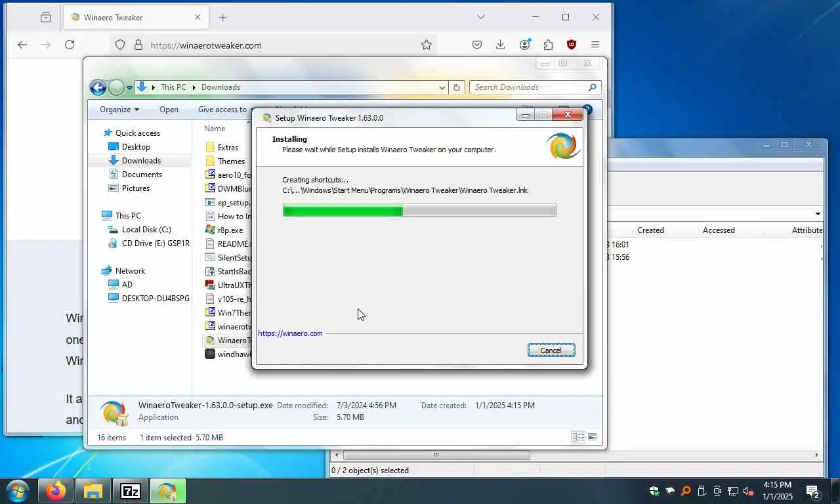Sort by Accessed column in background window
Viewport: 840px width, 504px height.
pyautogui.click(x=719, y=230)
